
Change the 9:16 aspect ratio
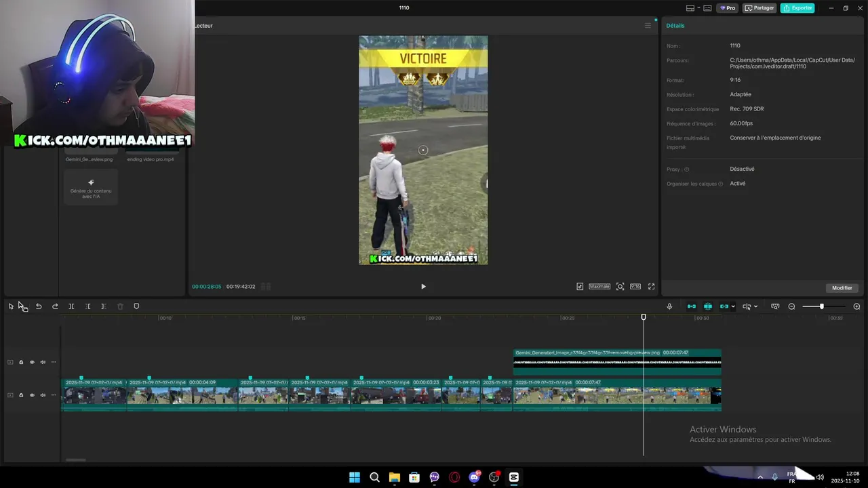(x=635, y=287)
